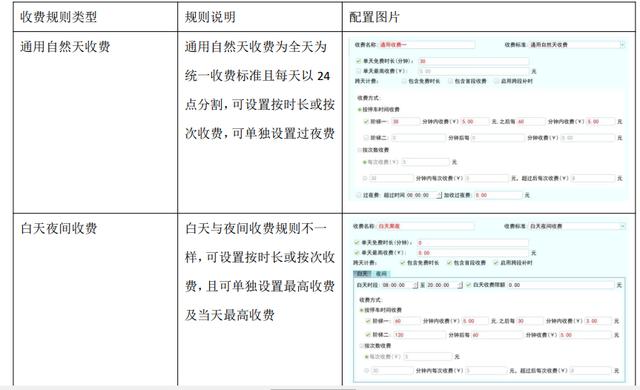Viewport: 640px width, 390px height.
Task: Click 阶梯一 minutes field in 通用自然天收费 form
Action: pos(405,122)
